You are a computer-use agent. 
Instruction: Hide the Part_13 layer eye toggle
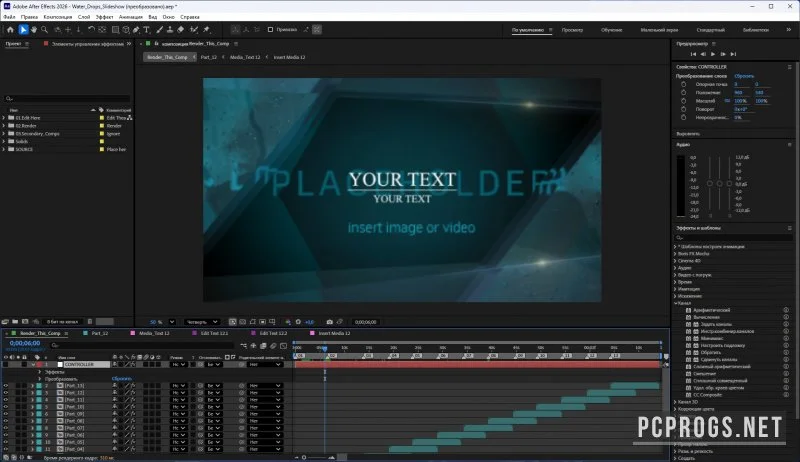(6, 386)
